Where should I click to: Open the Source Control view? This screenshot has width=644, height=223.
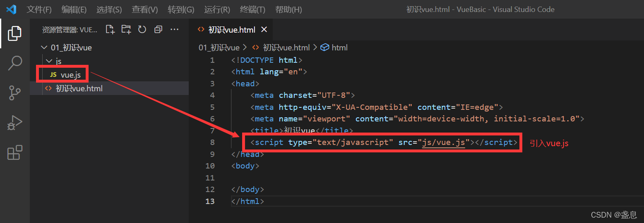[15, 93]
